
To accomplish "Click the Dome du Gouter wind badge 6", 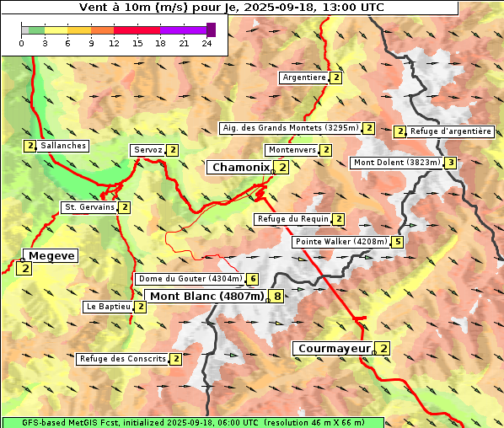I will point(253,279).
